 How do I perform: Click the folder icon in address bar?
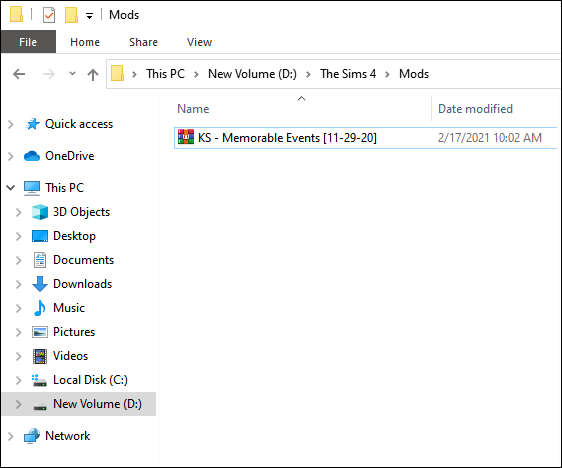point(118,73)
